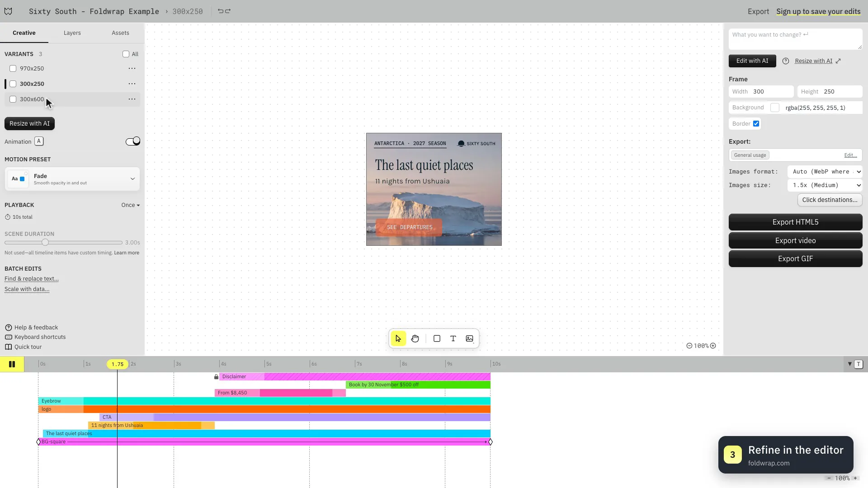Click the Background color swatch
Image resolution: width=868 pixels, height=488 pixels.
click(775, 108)
